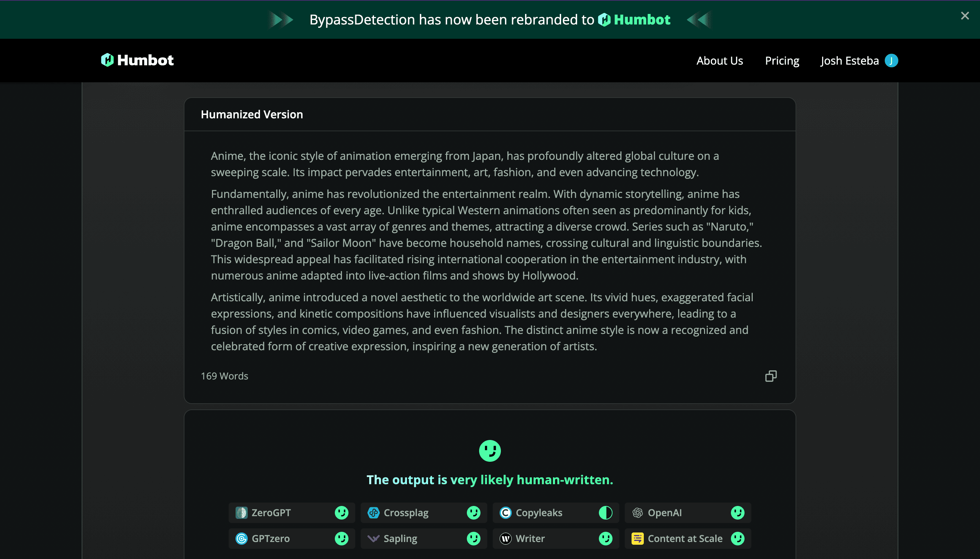Click the Content at Scale icon
Screen dimensions: 980x559
(638, 539)
